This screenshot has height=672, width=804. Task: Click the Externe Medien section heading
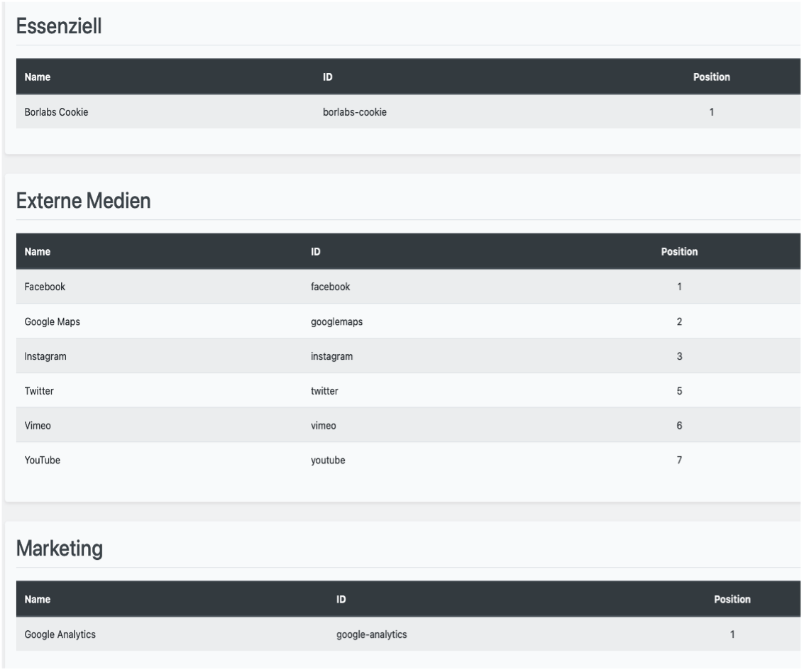83,201
